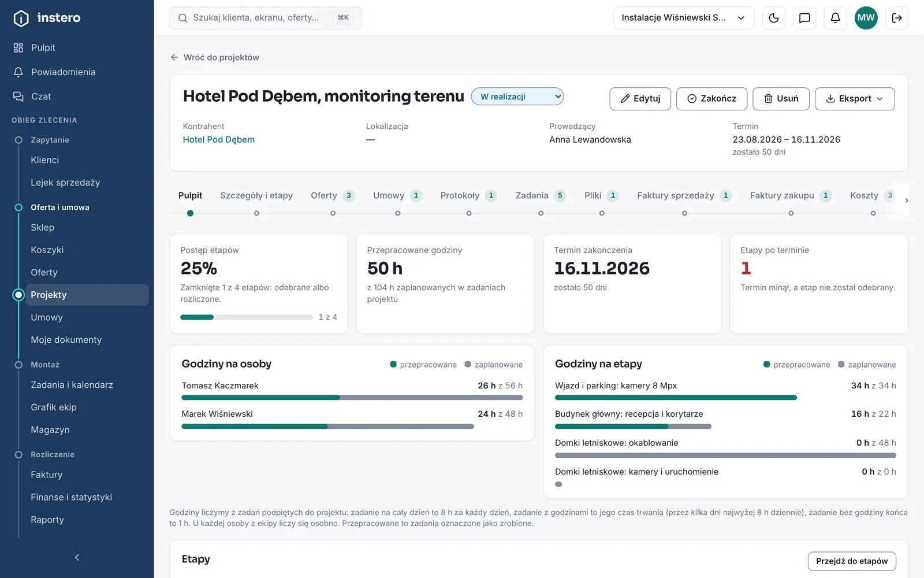Open the chat message icon in header
The height and width of the screenshot is (578, 924).
click(804, 18)
